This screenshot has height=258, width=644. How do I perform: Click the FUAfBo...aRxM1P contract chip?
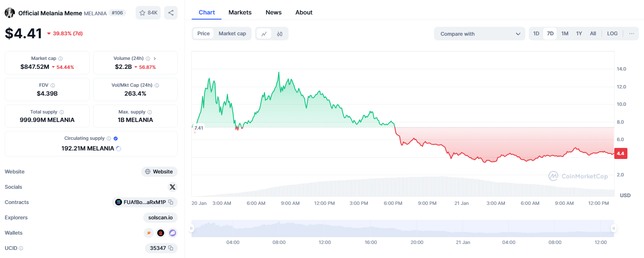pyautogui.click(x=145, y=202)
